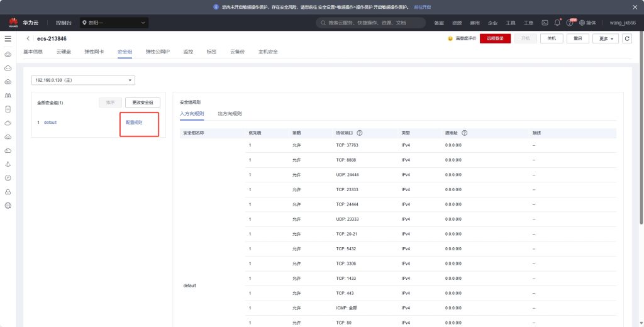Click the ICMP: 全部 rule cell
The width and height of the screenshot is (644, 327).
pyautogui.click(x=347, y=308)
